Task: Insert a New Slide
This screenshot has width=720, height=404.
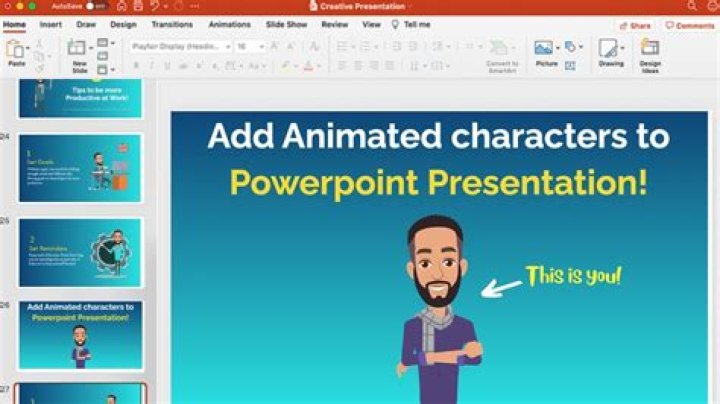Action: 78,50
